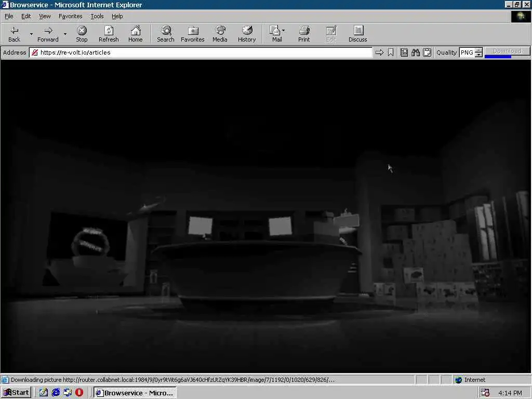Click the Download button

pyautogui.click(x=507, y=51)
